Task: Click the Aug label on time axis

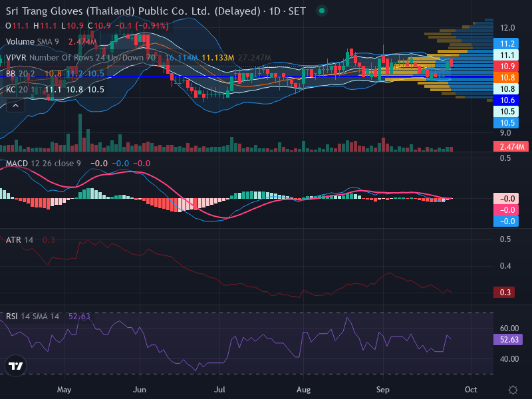Action: 303,390
